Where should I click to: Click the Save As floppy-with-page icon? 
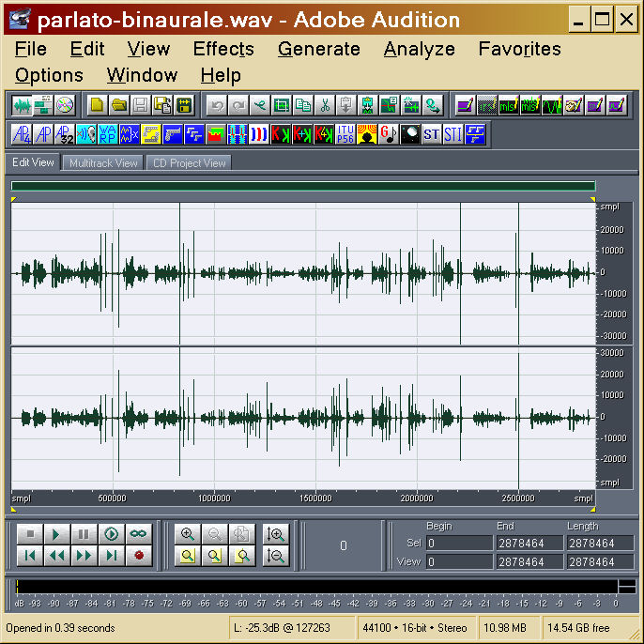(162, 105)
